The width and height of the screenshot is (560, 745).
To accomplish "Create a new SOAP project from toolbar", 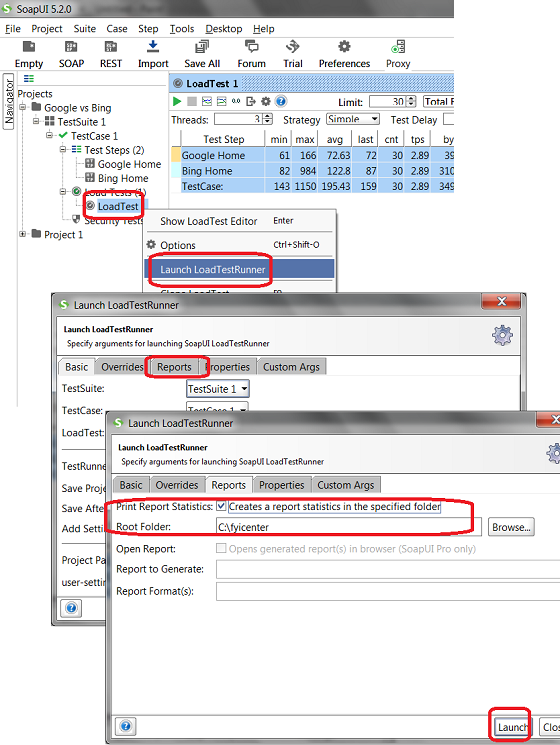I will (71, 47).
